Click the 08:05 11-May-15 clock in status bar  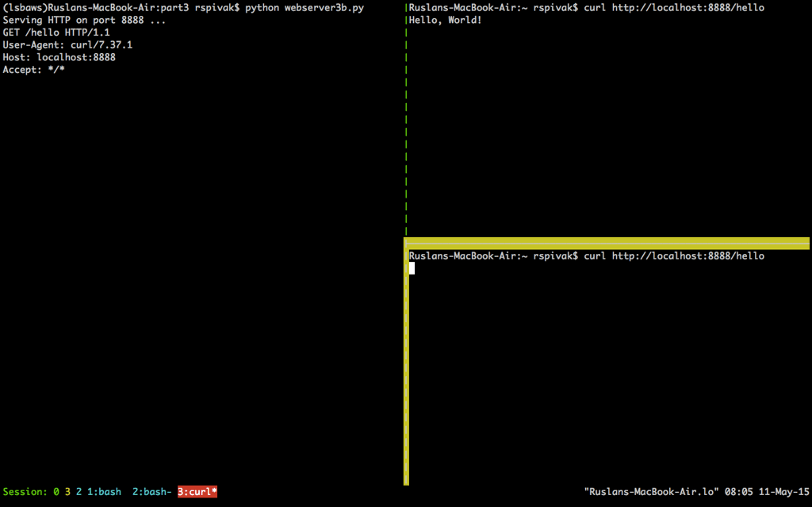(767, 492)
